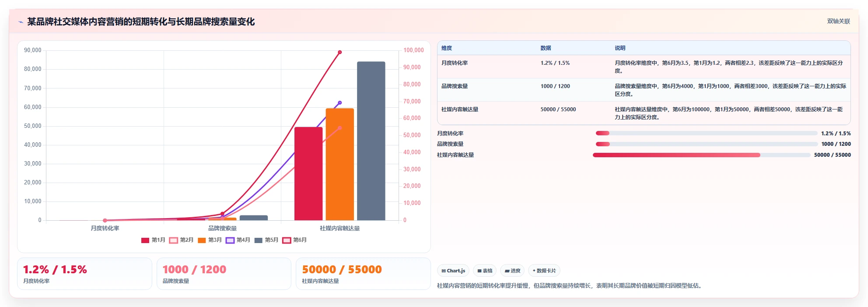Click the 月度转化率 x-axis label
The image size is (868, 307).
[105, 228]
